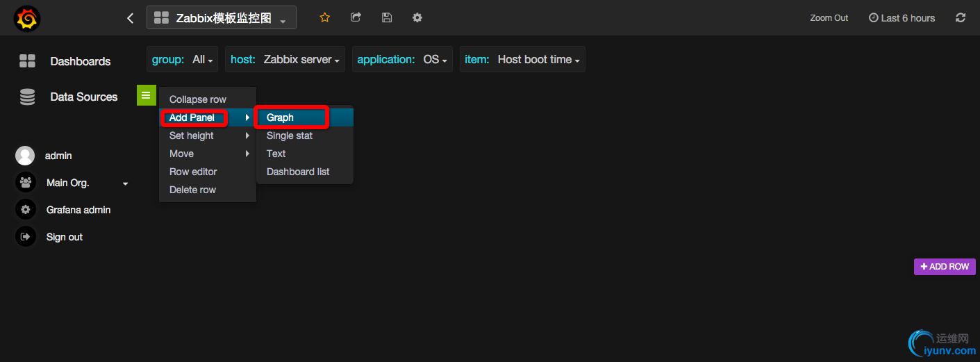
Task: Click Zoom Out in the top bar
Action: point(829,18)
